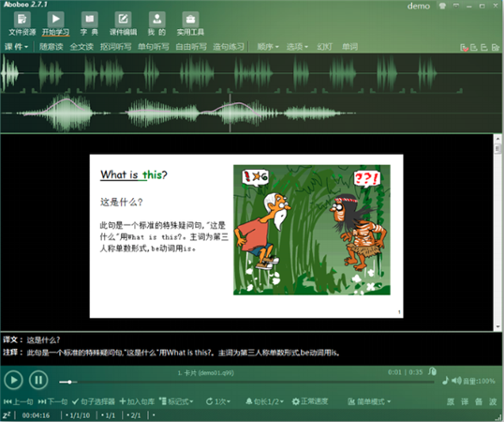Select the 自由听写 free dictation mode

tap(191, 47)
